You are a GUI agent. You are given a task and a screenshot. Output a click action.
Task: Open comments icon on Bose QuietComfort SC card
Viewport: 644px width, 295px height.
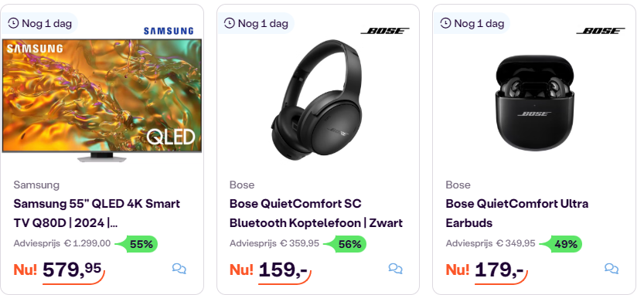pyautogui.click(x=396, y=269)
